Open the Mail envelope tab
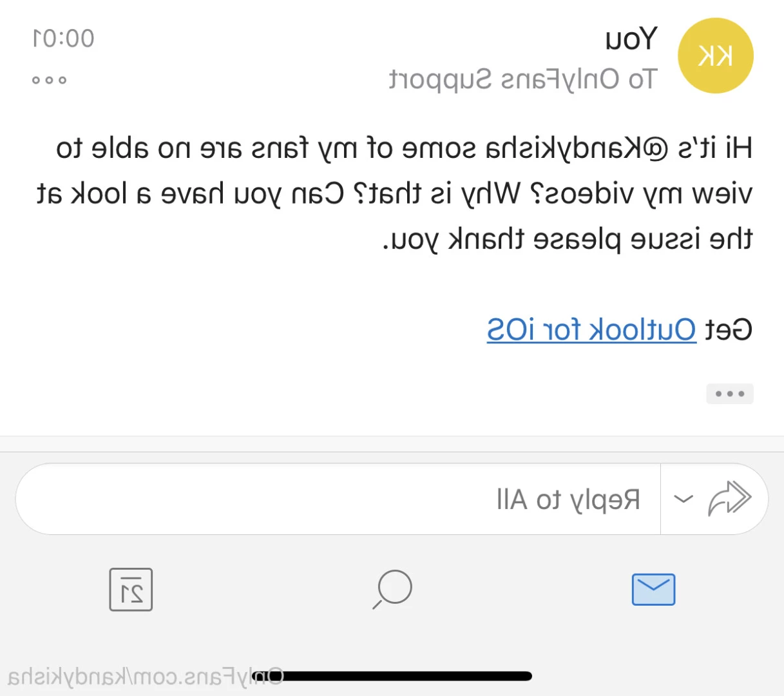784x696 pixels. 653,589
